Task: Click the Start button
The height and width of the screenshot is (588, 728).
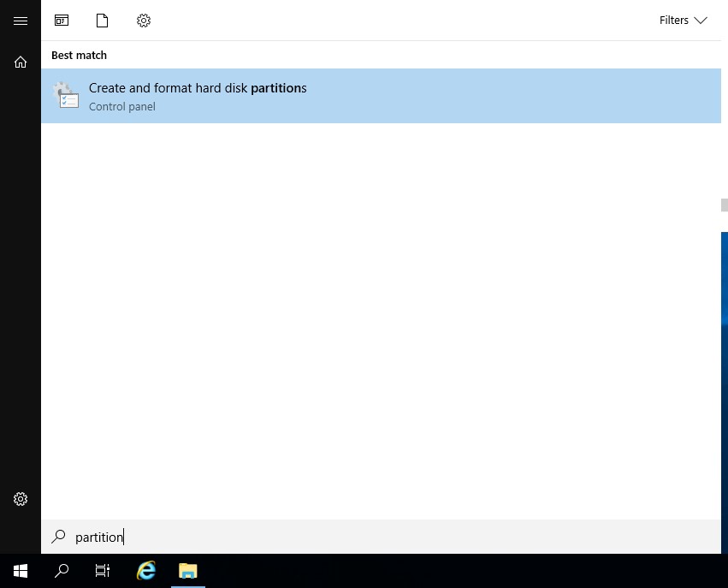Action: pos(20,571)
